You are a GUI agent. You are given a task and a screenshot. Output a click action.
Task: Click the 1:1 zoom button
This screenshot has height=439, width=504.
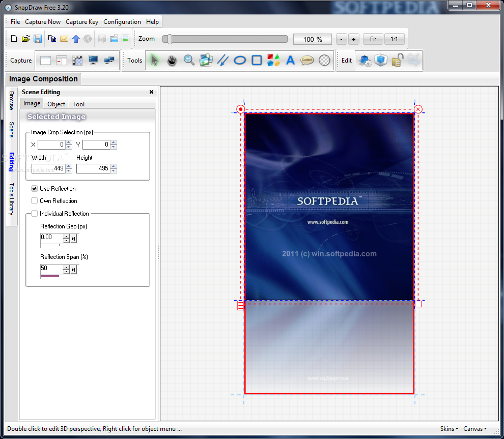click(x=394, y=39)
